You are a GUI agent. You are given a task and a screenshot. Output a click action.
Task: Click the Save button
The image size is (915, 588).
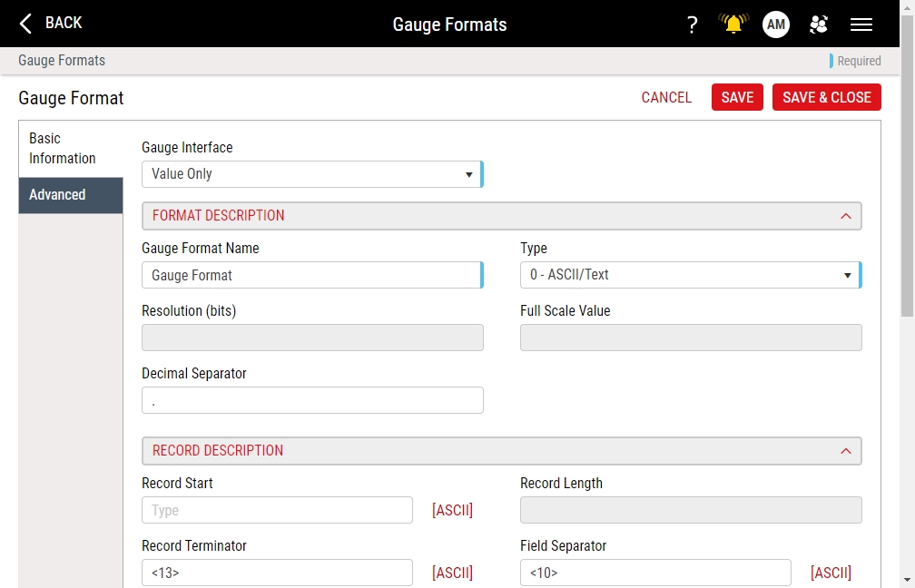click(737, 98)
